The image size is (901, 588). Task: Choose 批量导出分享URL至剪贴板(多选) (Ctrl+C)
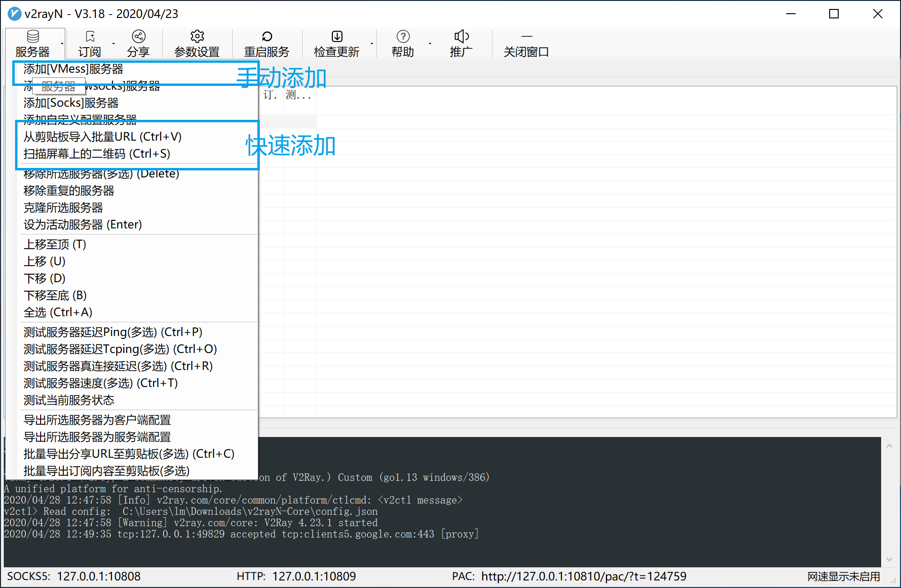click(129, 454)
